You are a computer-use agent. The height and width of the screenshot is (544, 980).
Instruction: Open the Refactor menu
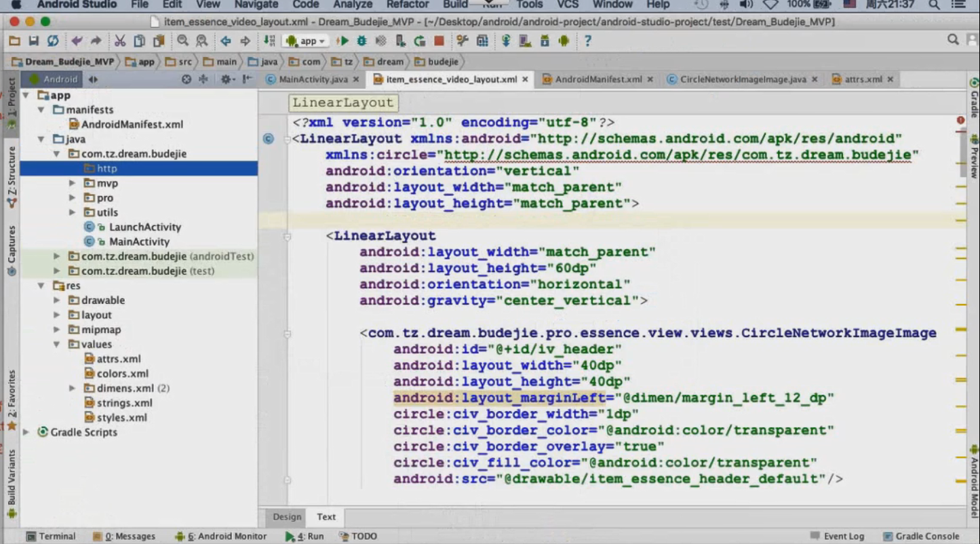408,5
